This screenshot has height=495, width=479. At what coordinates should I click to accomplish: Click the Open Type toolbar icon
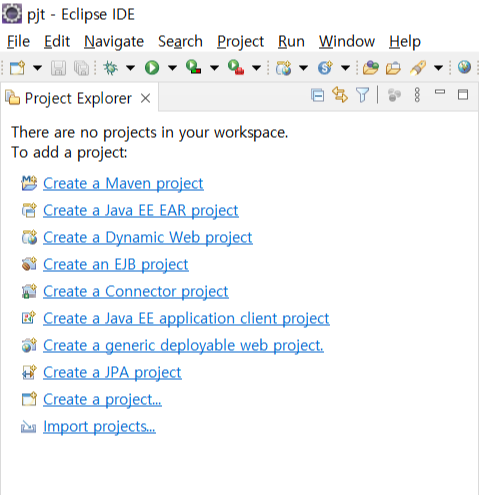371,68
